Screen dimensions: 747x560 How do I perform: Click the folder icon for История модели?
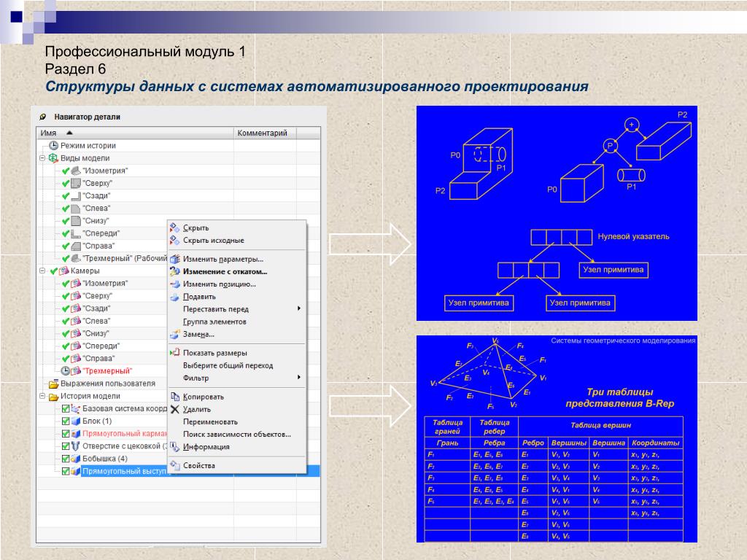pos(53,396)
